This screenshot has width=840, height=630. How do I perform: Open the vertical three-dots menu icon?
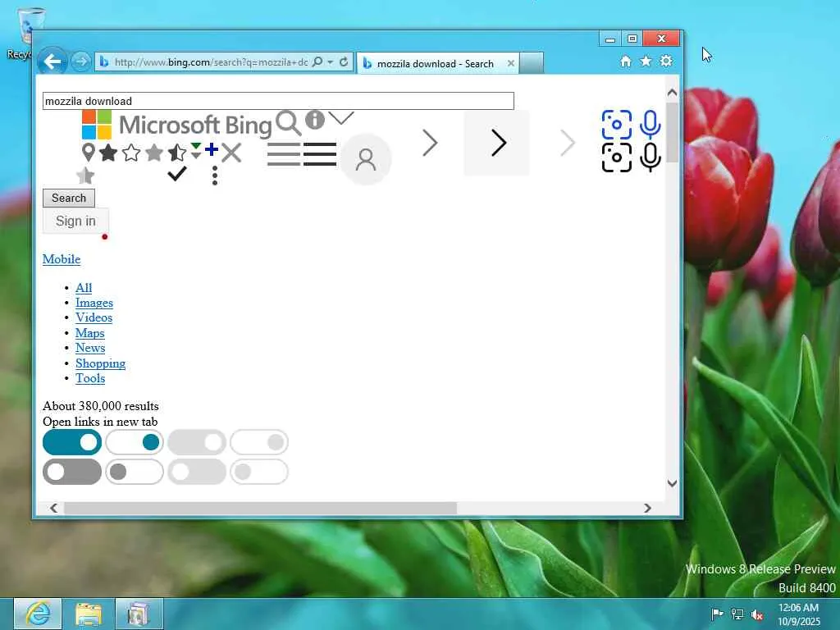point(215,176)
